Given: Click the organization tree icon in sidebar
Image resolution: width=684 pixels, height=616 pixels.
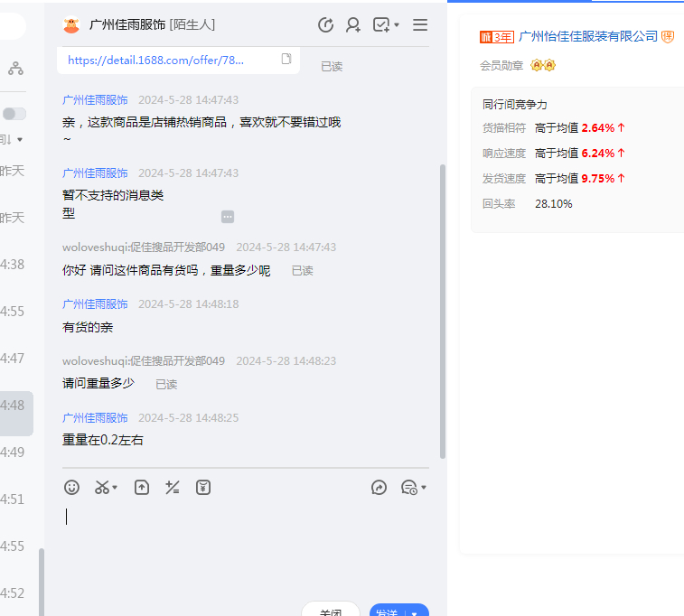Looking at the screenshot, I should pyautogui.click(x=16, y=69).
